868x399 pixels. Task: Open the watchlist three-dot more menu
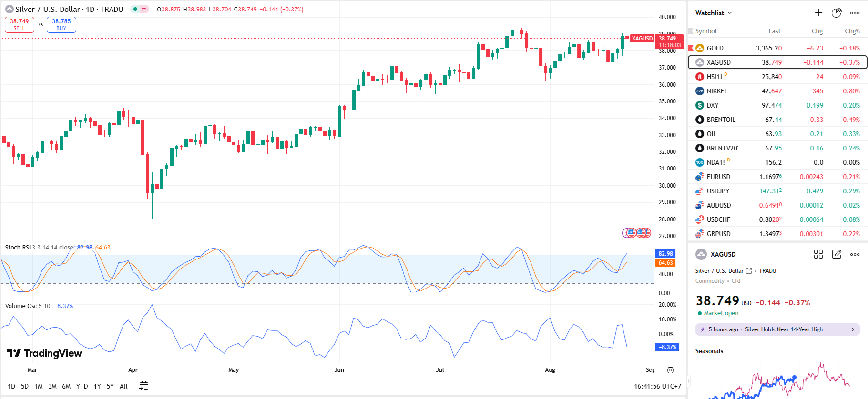[x=855, y=13]
